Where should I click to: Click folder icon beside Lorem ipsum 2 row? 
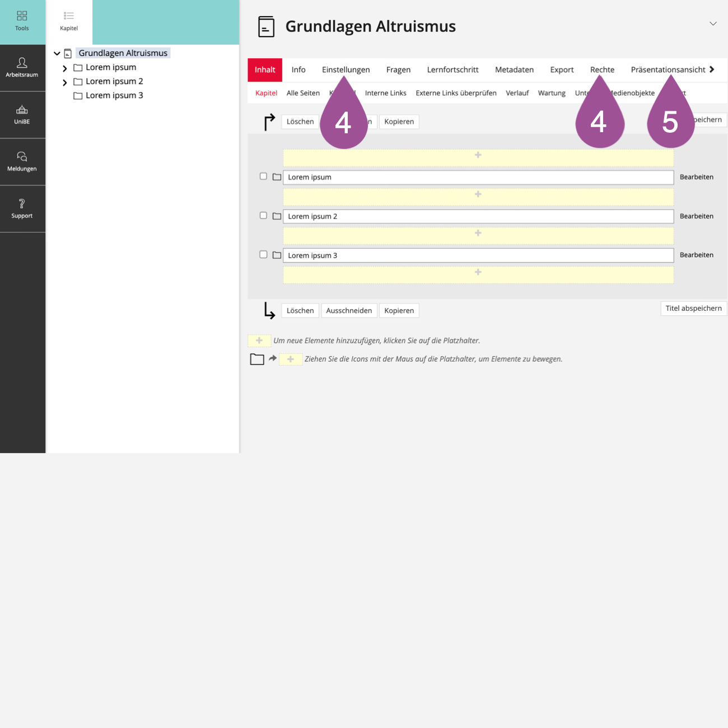point(277,216)
